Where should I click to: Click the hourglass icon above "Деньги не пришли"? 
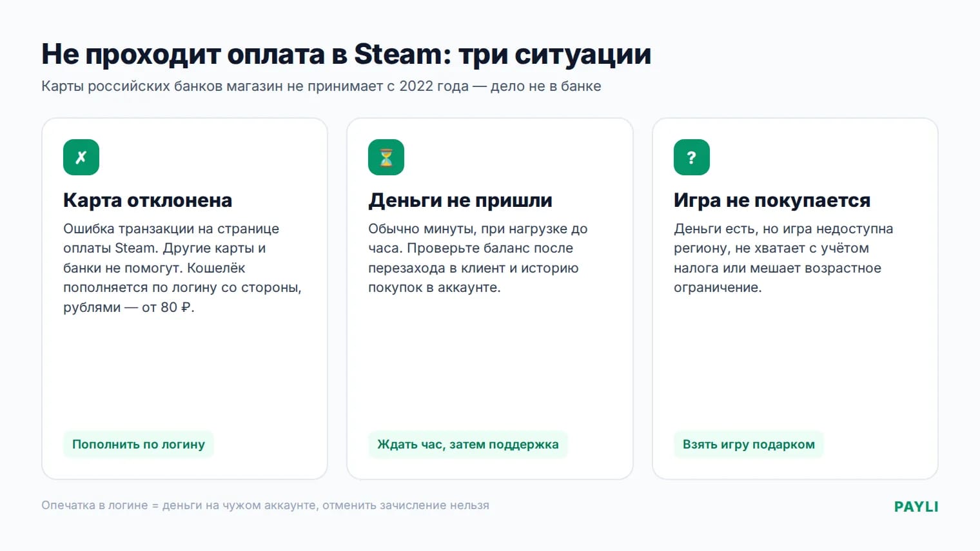[386, 157]
